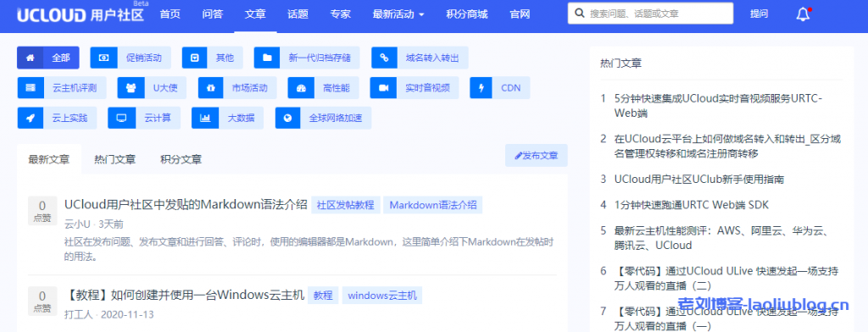Screen dimensions: 868x332
Task: Click the globe icon for 全球网络加速
Action: click(288, 118)
